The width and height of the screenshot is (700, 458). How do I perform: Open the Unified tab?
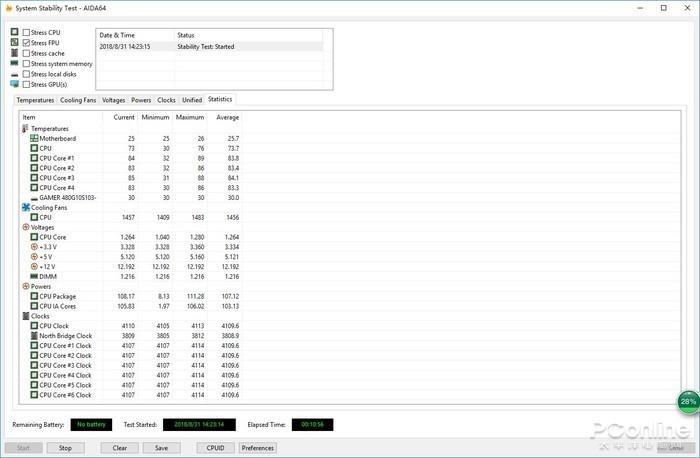191,100
